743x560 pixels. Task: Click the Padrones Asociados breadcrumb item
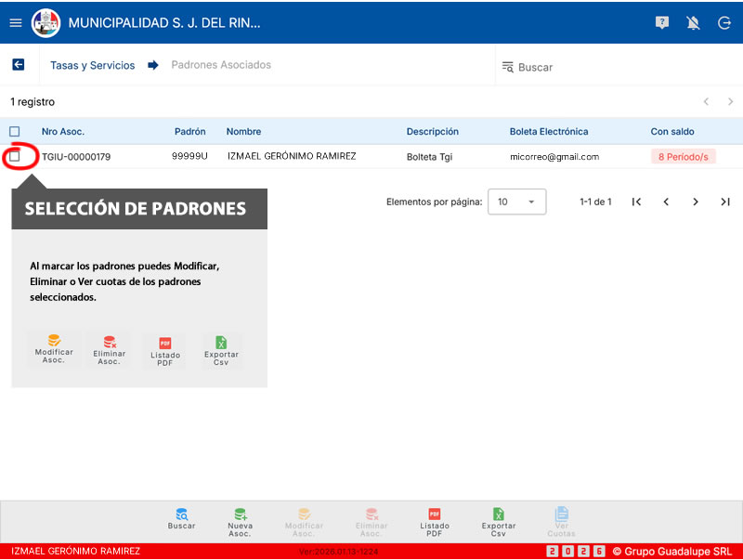[221, 66]
